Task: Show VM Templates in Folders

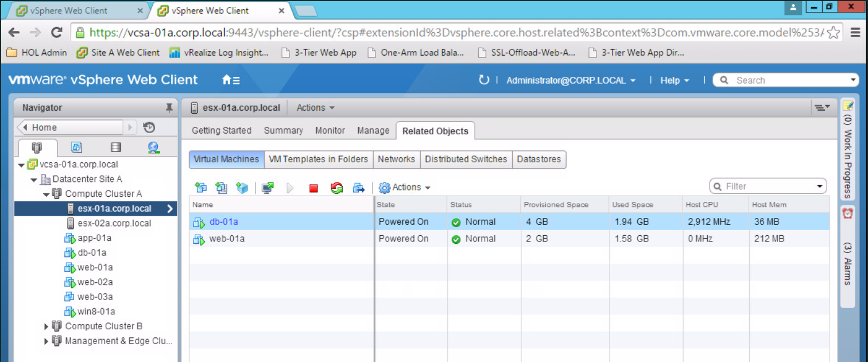Action: click(318, 159)
